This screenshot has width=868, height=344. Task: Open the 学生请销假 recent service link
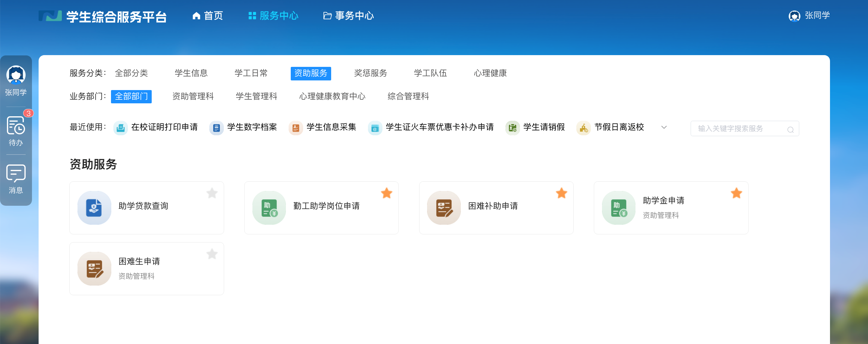pos(543,127)
